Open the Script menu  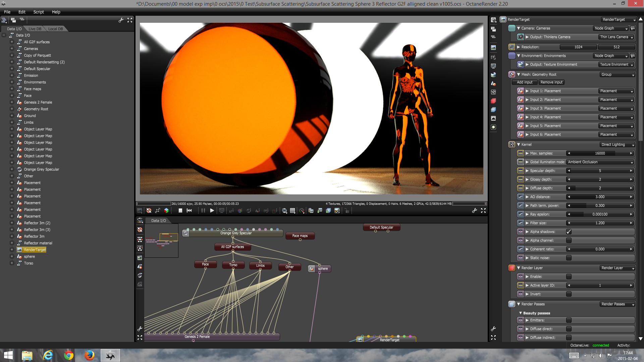coord(39,12)
